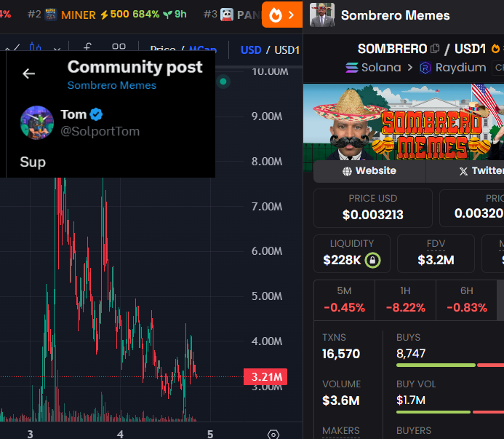Screen dimensions: 504x439
Task: Go back with the Community post arrow
Action: [x=28, y=74]
